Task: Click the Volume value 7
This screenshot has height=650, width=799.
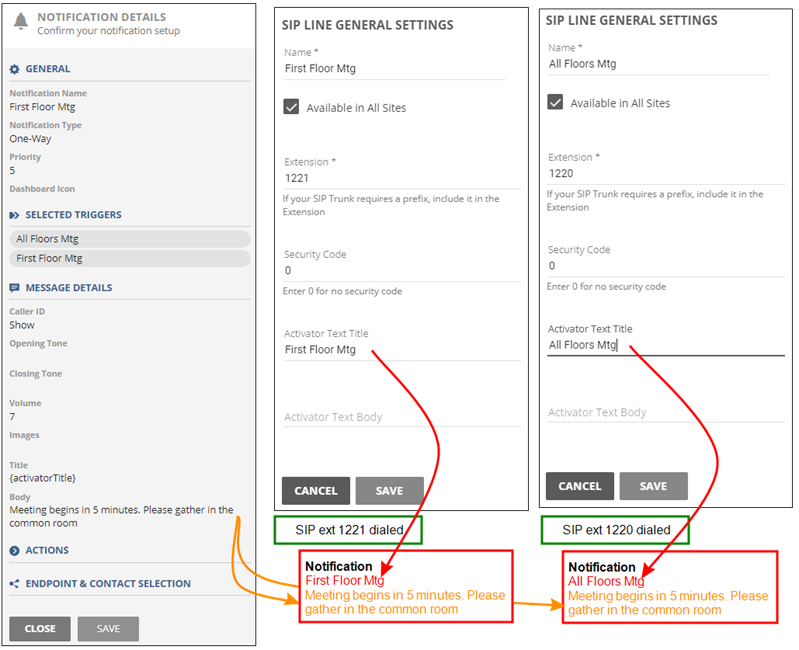Action: [x=12, y=417]
